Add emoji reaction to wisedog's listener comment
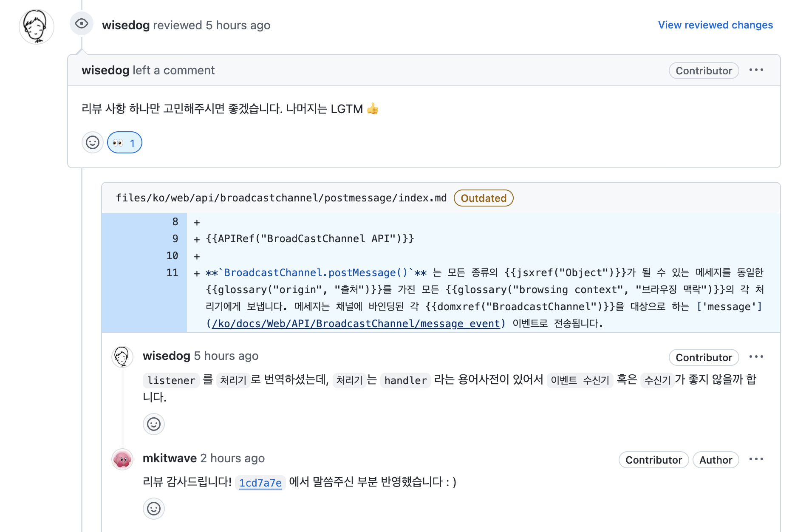The height and width of the screenshot is (532, 809). 154,424
